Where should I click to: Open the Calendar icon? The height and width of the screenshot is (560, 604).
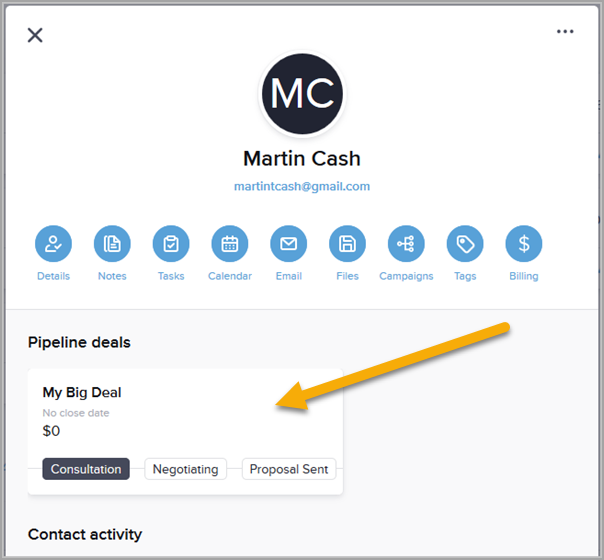click(x=230, y=244)
